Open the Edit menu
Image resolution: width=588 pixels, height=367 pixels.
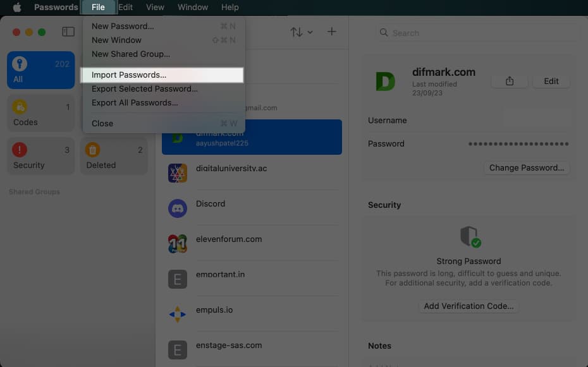tap(125, 7)
